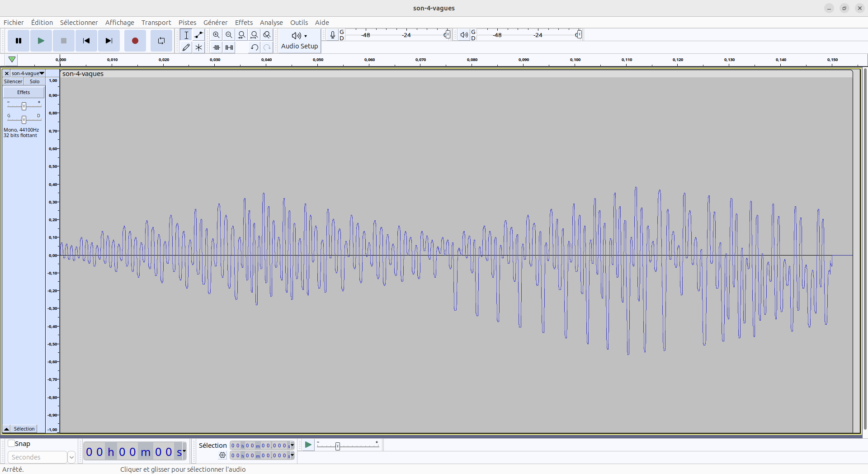Expand the Secondes snap unit combo box
The width and height of the screenshot is (868, 474).
click(x=71, y=457)
